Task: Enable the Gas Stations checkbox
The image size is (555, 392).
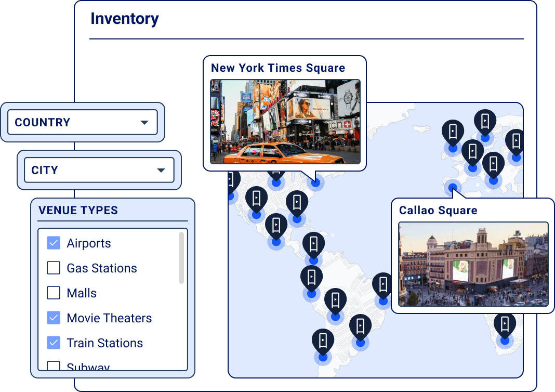Action: pyautogui.click(x=54, y=268)
